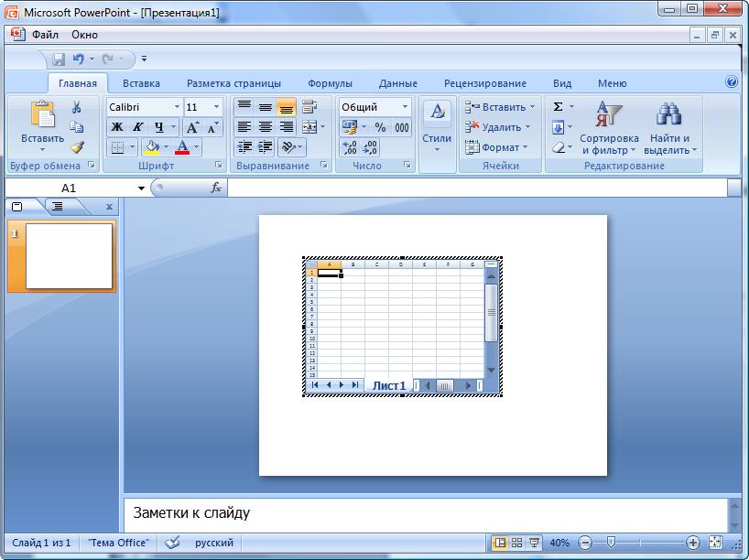The height and width of the screenshot is (560, 749).
Task: Open the Разметка страницы ribbon tab
Action: 233,83
